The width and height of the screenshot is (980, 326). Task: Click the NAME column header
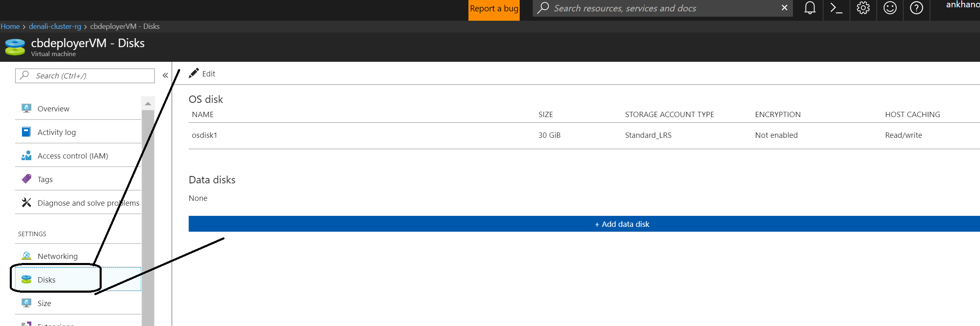point(203,114)
